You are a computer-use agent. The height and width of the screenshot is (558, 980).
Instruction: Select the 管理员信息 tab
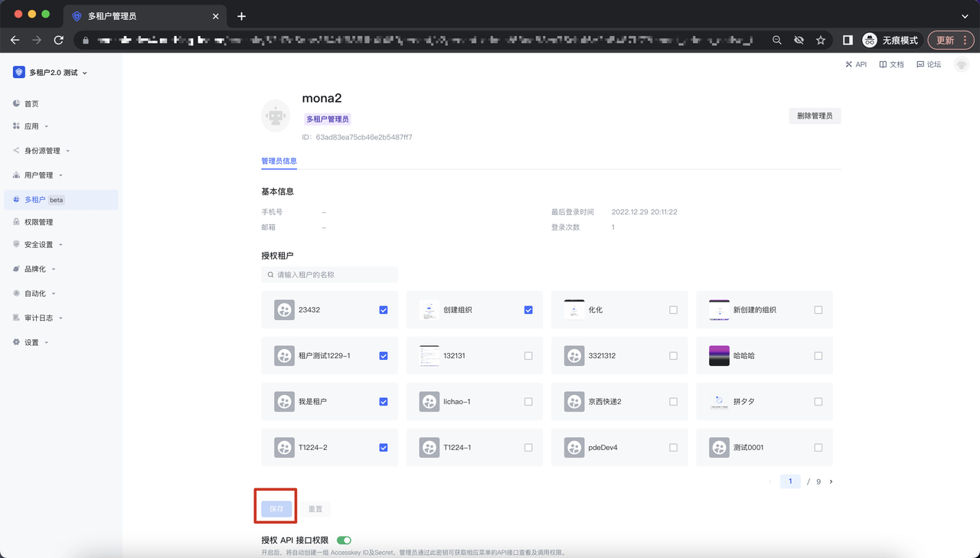(x=279, y=161)
